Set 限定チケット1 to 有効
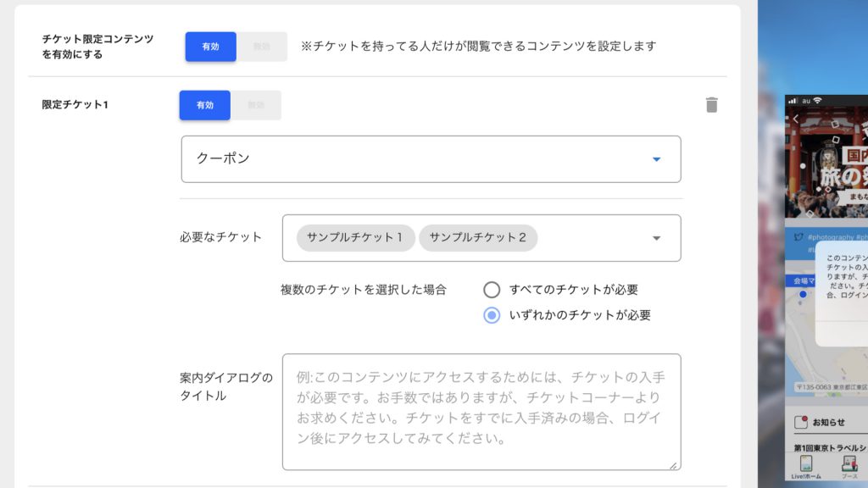868x488 pixels. (x=205, y=105)
